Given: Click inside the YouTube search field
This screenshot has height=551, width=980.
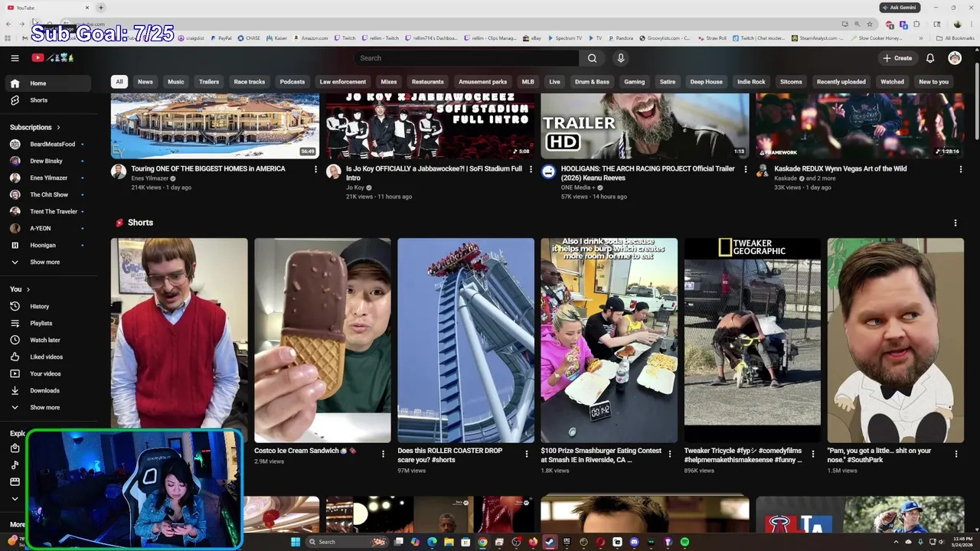Looking at the screenshot, I should click(466, 58).
